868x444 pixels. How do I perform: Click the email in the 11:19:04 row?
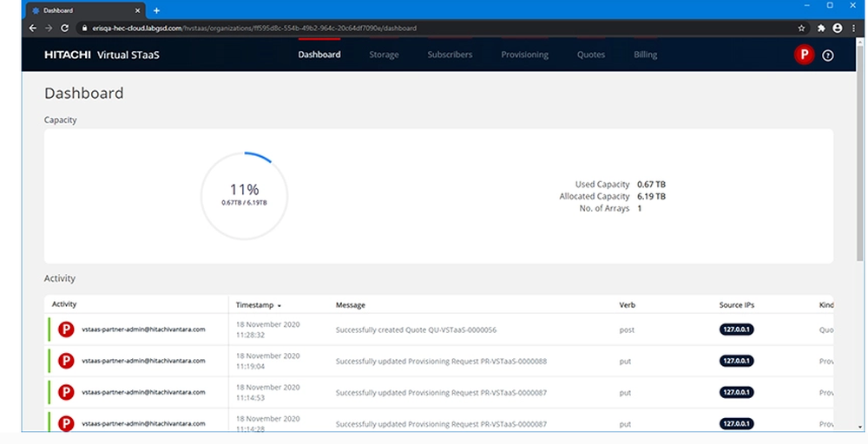click(143, 361)
